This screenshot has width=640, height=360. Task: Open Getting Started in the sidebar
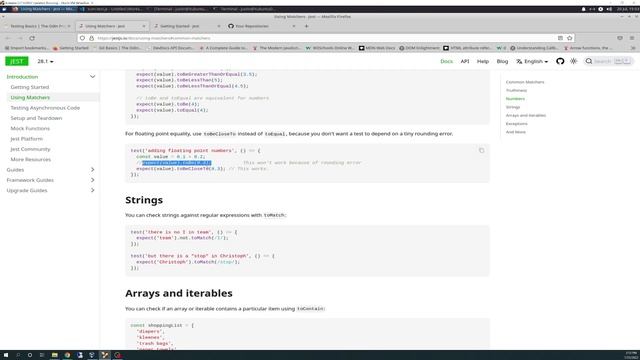pyautogui.click(x=30, y=87)
